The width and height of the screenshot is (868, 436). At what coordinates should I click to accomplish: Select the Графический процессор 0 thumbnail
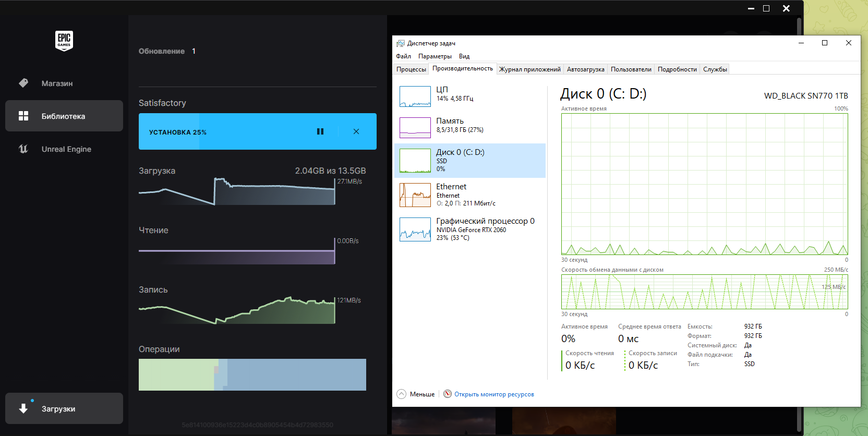point(415,229)
